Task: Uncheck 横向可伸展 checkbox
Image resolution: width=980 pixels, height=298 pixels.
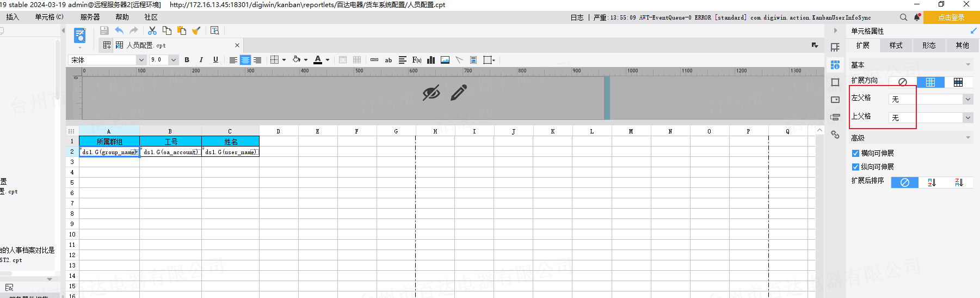Action: (855, 153)
